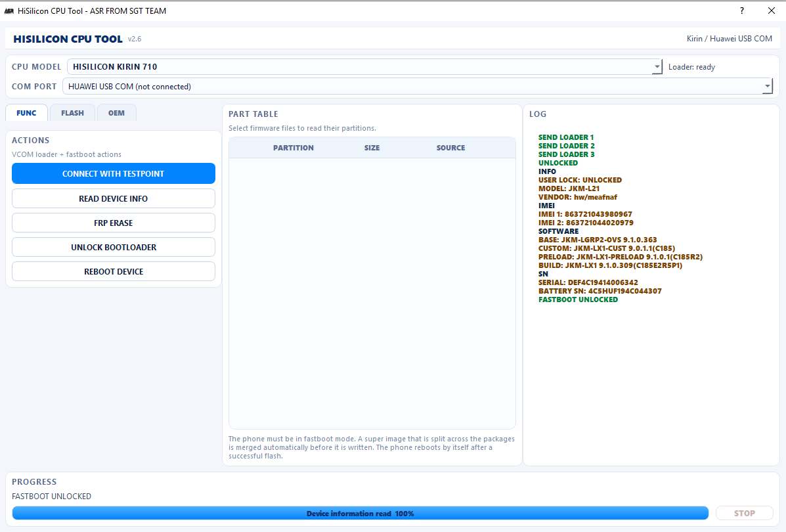Click the Device information read progress bar

pos(360,513)
